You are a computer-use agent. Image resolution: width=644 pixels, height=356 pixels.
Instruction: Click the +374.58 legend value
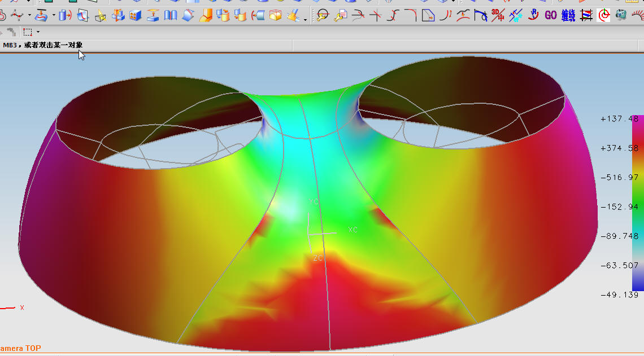[x=619, y=148]
